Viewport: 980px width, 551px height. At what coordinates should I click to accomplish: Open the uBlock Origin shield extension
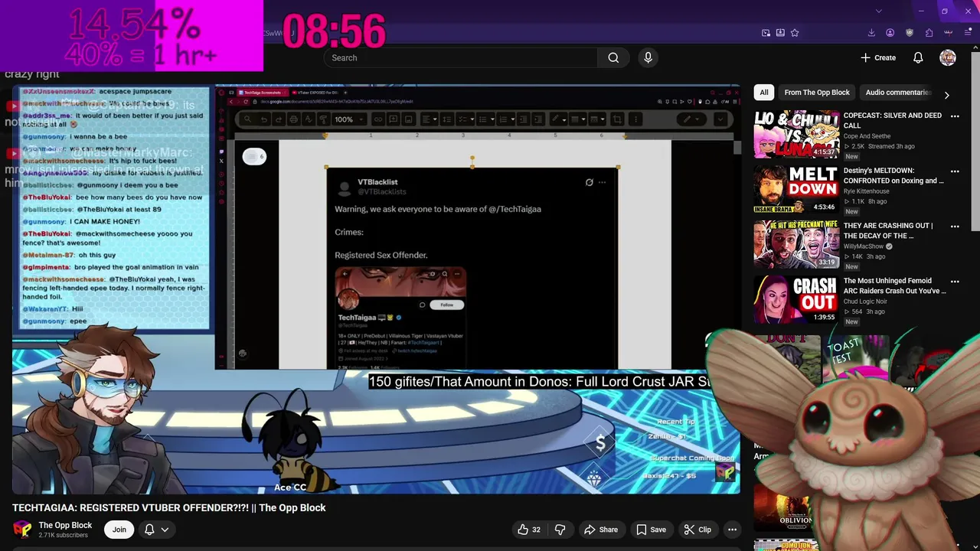[910, 33]
